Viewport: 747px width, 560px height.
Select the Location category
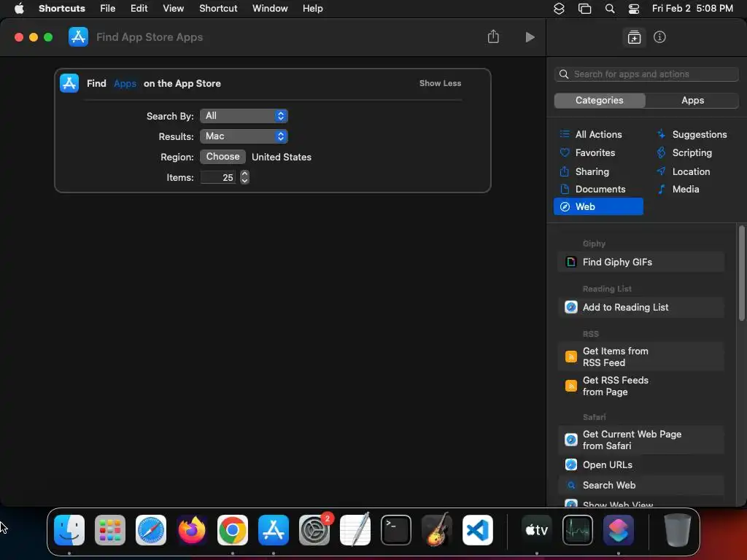pyautogui.click(x=692, y=171)
